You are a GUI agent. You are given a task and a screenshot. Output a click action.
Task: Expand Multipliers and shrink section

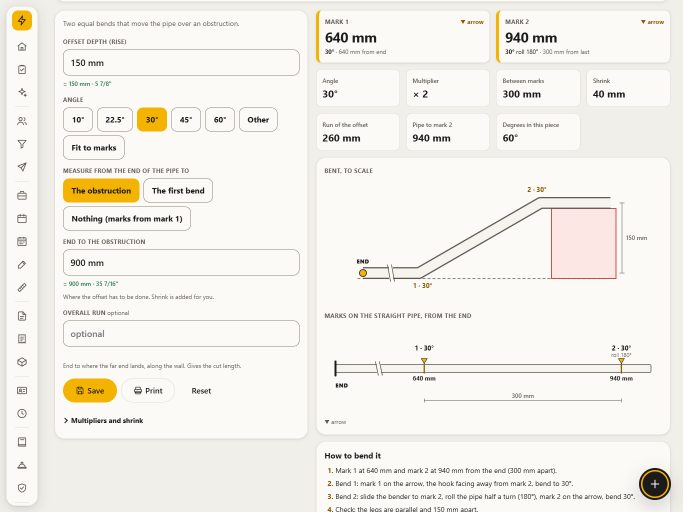[x=103, y=420]
